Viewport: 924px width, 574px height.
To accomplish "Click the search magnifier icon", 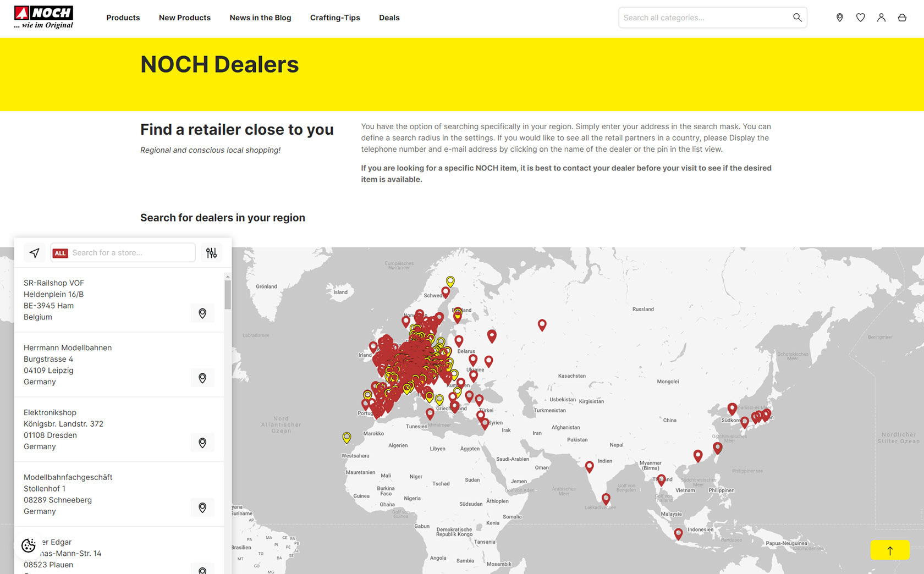I will point(797,18).
